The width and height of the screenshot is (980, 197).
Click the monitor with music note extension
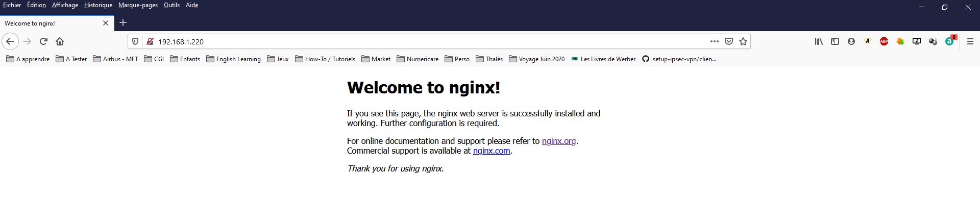[917, 41]
